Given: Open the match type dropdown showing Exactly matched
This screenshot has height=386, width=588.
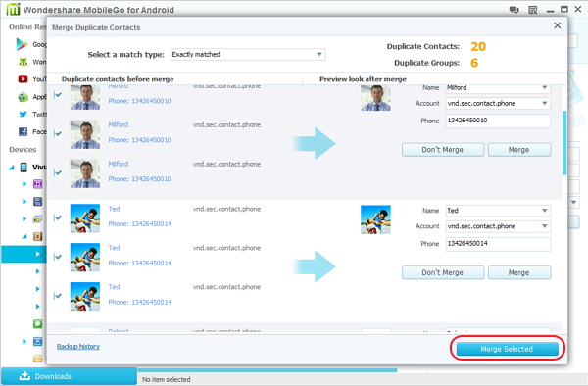Looking at the screenshot, I should tap(248, 54).
